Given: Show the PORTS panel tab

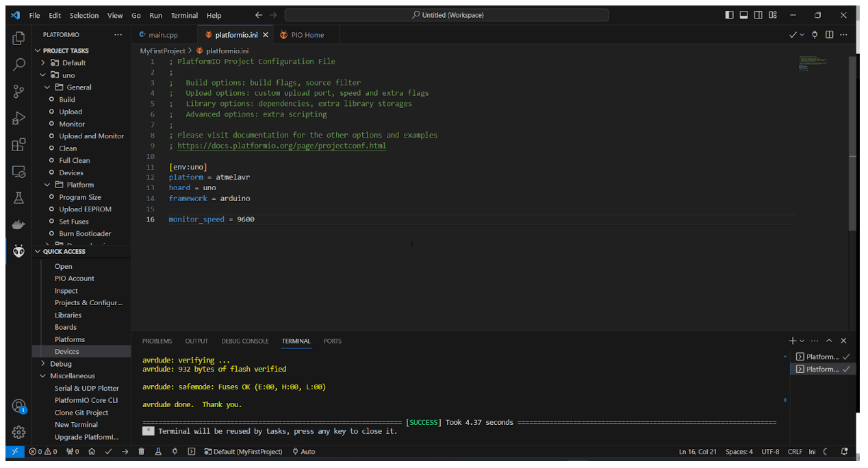Looking at the screenshot, I should pyautogui.click(x=333, y=341).
